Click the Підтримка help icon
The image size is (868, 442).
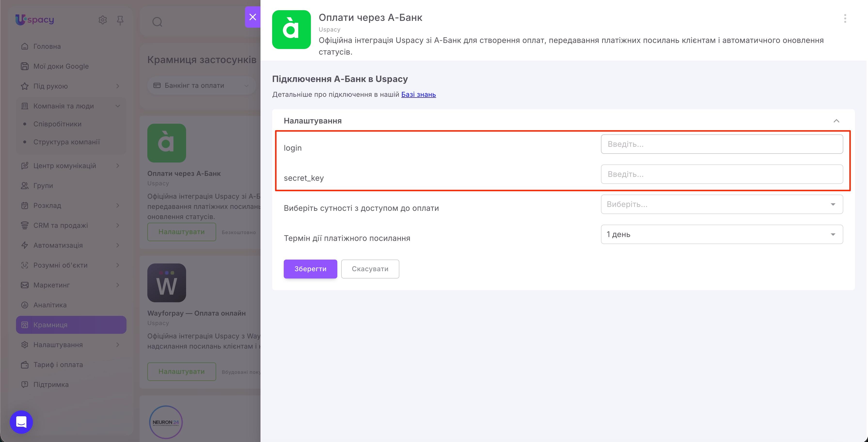coord(25,385)
